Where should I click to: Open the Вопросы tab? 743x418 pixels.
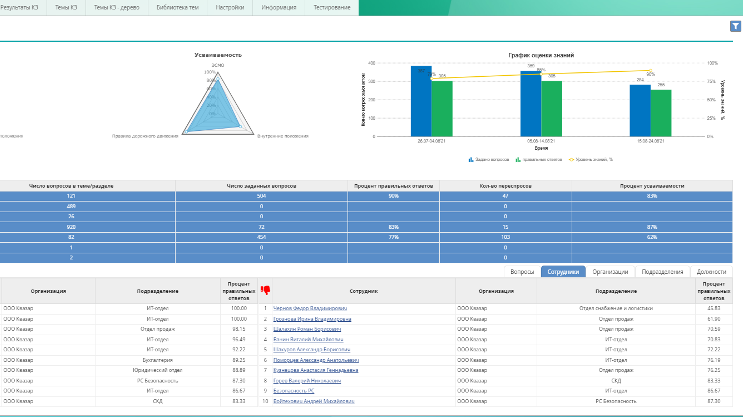[x=522, y=271]
